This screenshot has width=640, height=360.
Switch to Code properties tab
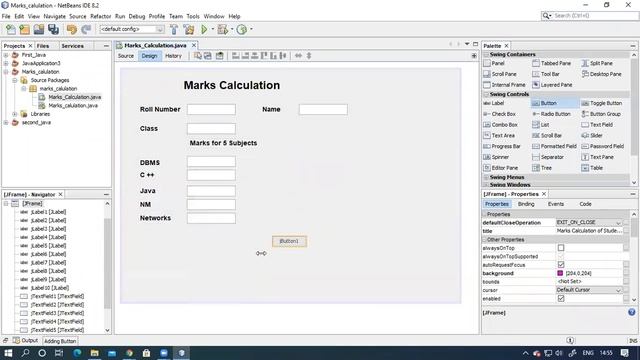coord(585,204)
